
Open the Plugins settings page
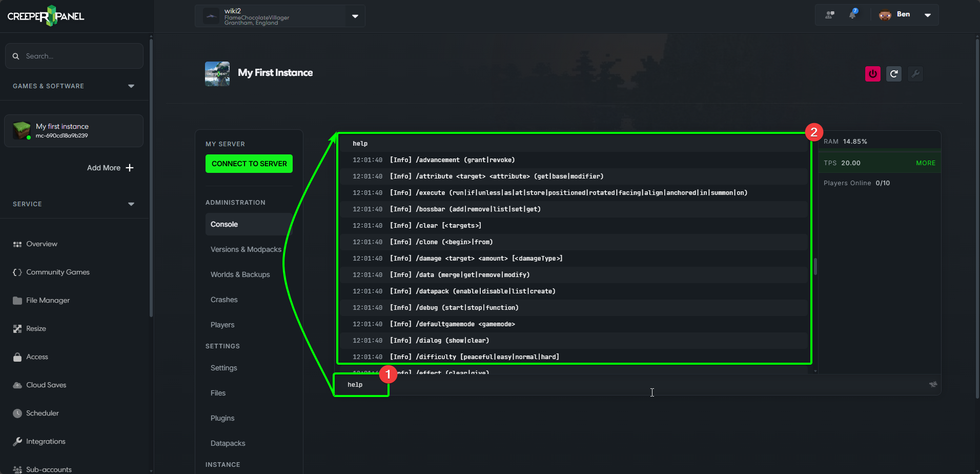click(x=222, y=418)
